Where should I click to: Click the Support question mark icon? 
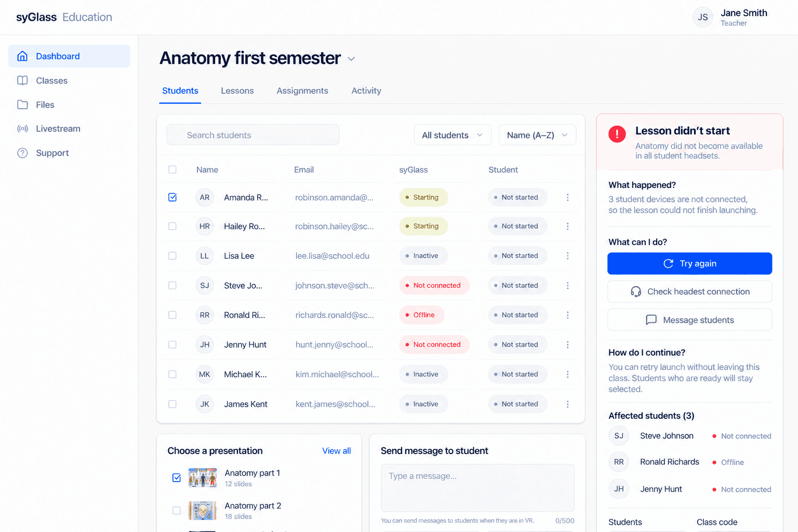(22, 153)
